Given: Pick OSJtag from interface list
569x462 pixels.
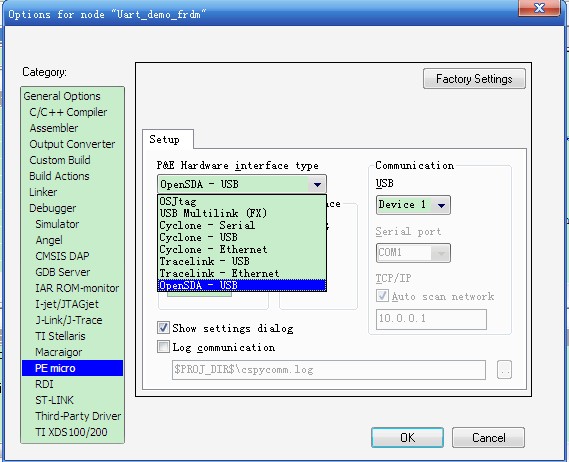Looking at the screenshot, I should click(242, 201).
